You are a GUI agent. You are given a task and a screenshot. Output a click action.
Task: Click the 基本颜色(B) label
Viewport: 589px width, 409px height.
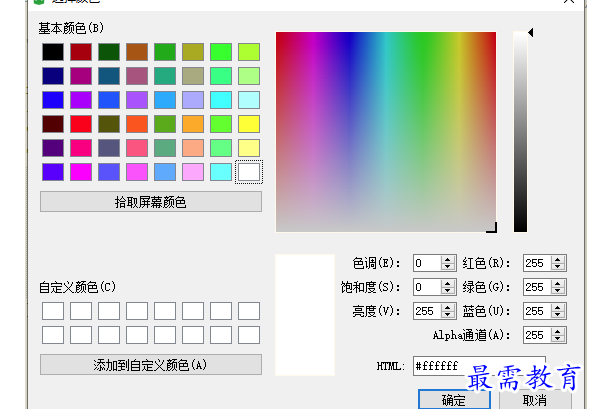point(71,28)
